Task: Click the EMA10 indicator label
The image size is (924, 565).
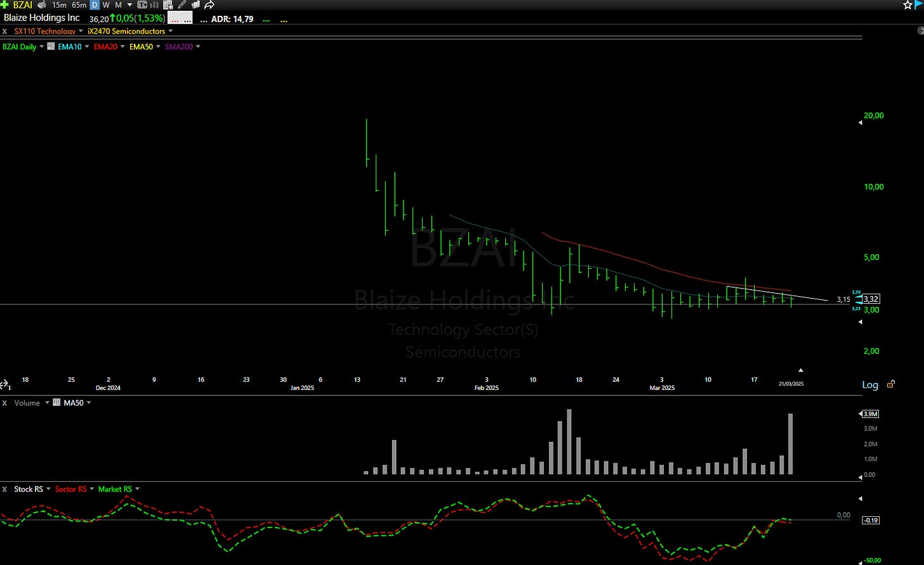Action: pyautogui.click(x=70, y=47)
